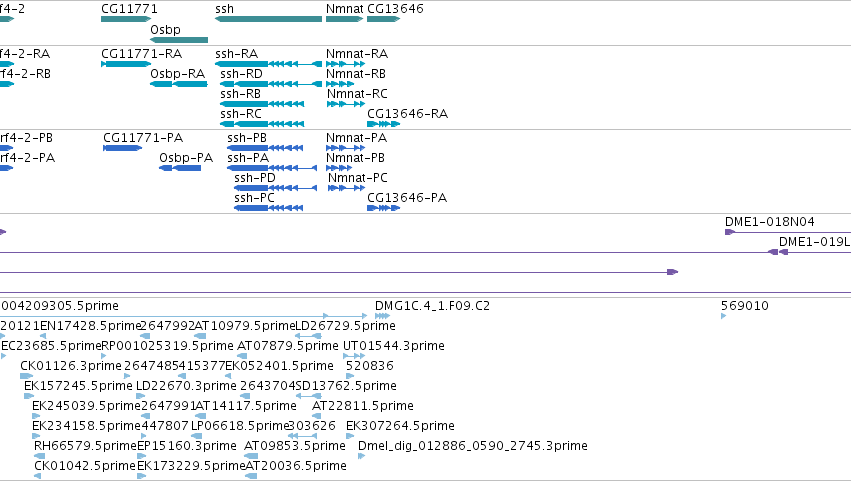
Task: Select the Osbp-RA transcript
Action: [x=179, y=84]
